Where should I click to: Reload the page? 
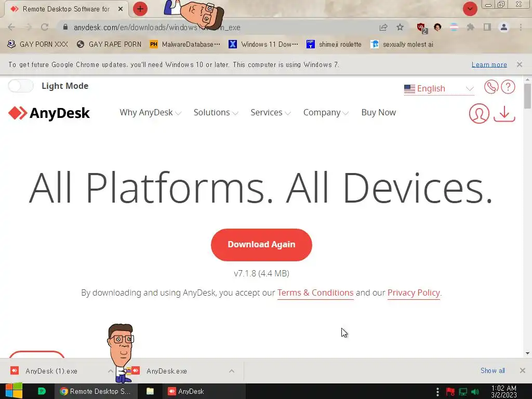click(x=45, y=27)
